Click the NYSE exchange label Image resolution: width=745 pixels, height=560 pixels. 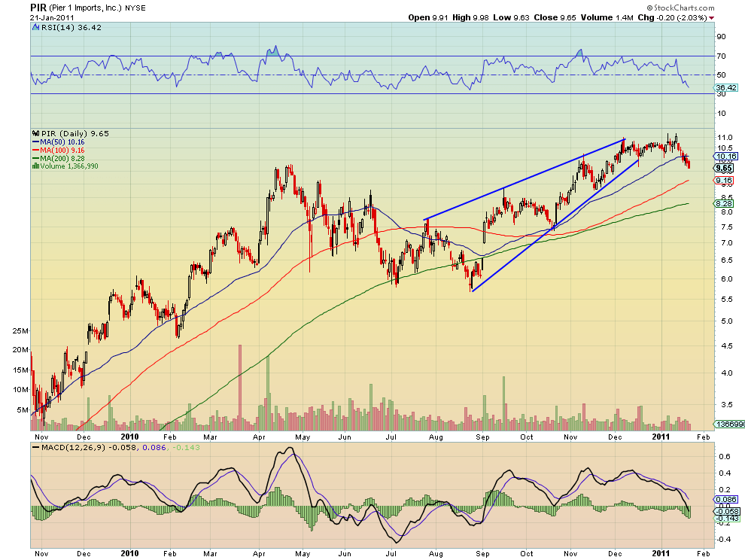[135, 8]
